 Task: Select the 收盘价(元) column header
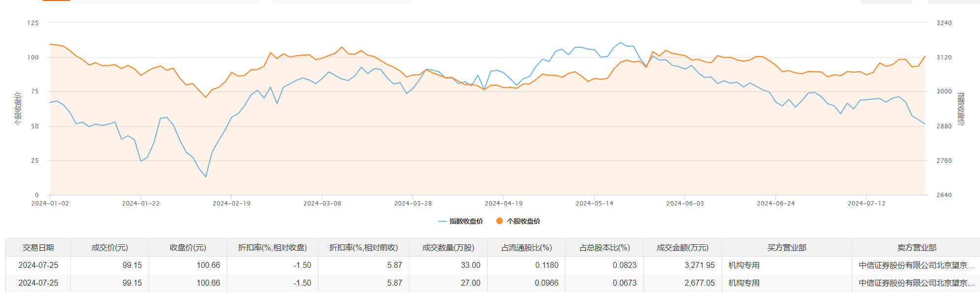[x=188, y=248]
